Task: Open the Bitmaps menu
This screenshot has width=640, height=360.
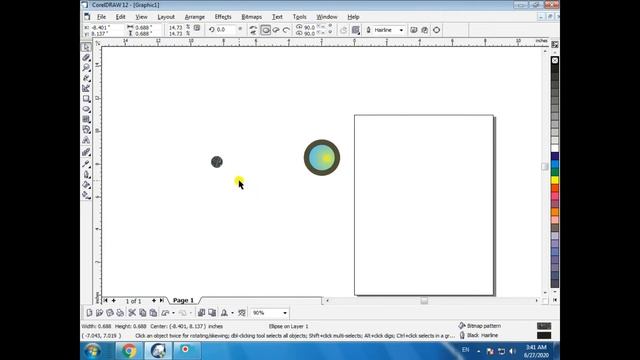Action: [x=251, y=17]
